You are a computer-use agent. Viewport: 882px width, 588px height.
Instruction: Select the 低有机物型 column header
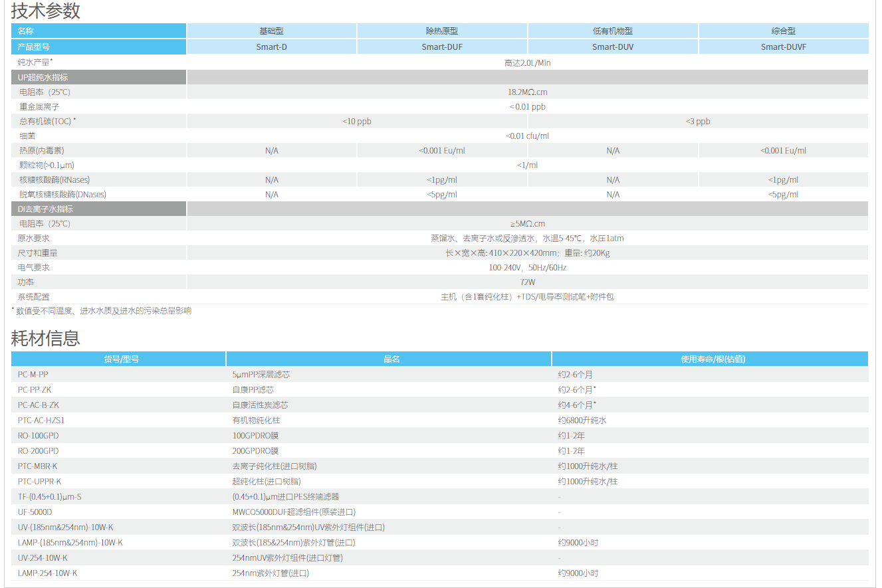coord(613,31)
